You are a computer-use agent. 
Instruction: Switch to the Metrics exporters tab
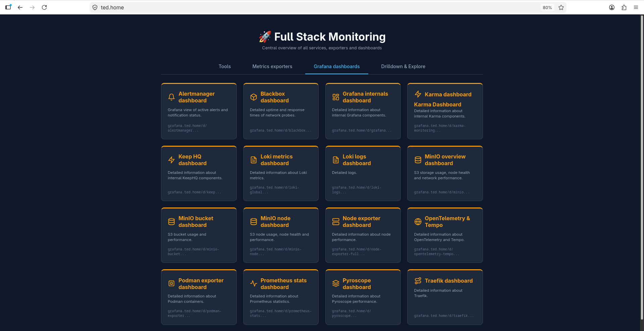coord(272,66)
